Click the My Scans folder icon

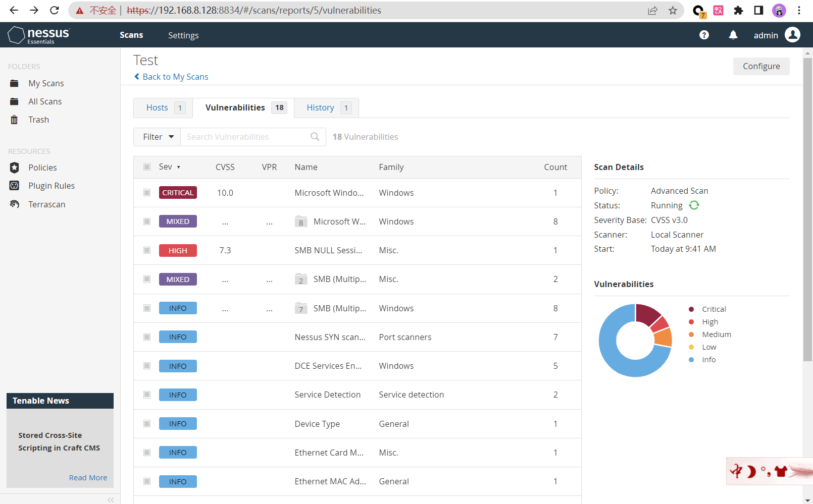(x=14, y=83)
